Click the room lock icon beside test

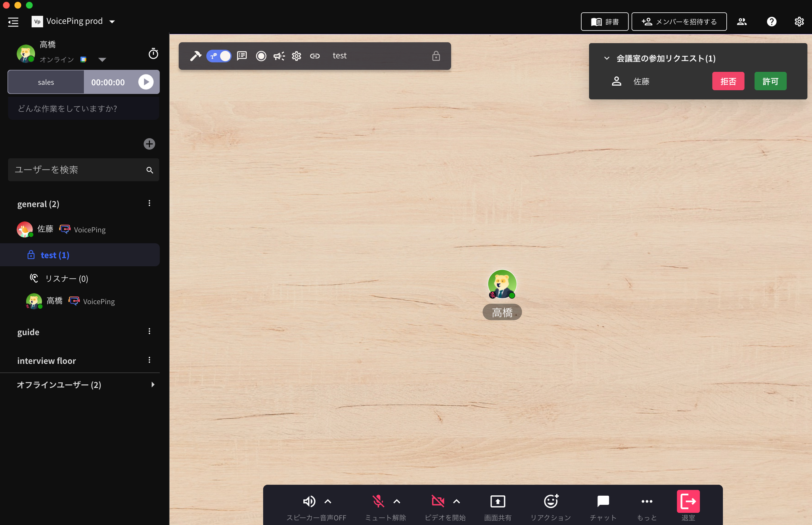[x=436, y=56]
